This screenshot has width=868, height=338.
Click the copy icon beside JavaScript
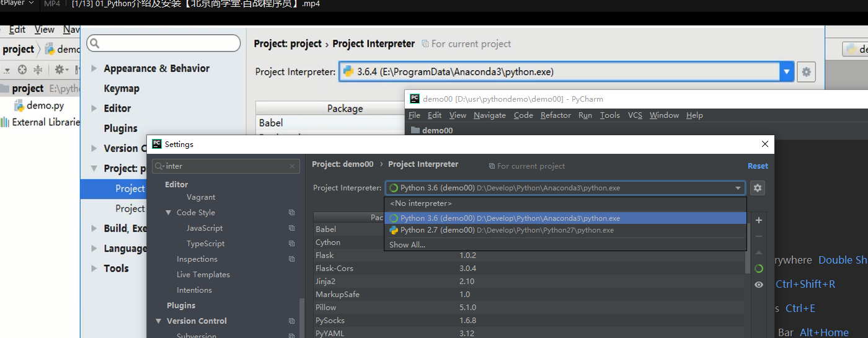291,228
